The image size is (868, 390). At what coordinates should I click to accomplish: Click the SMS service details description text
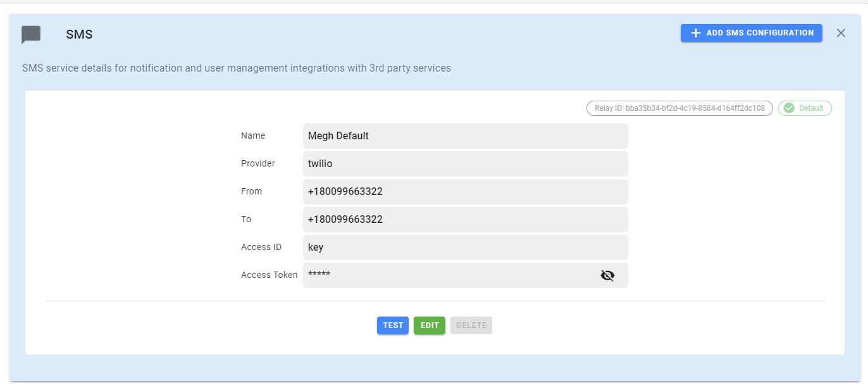click(x=237, y=68)
